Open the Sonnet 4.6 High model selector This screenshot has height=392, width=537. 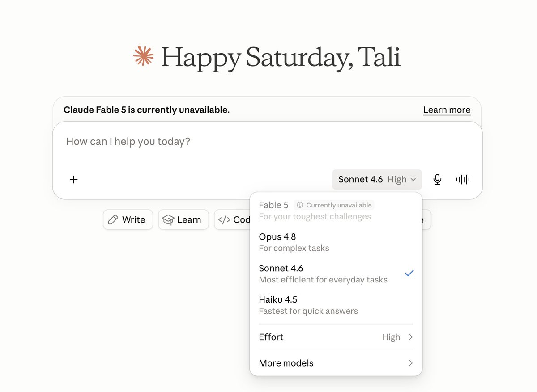[x=377, y=180]
